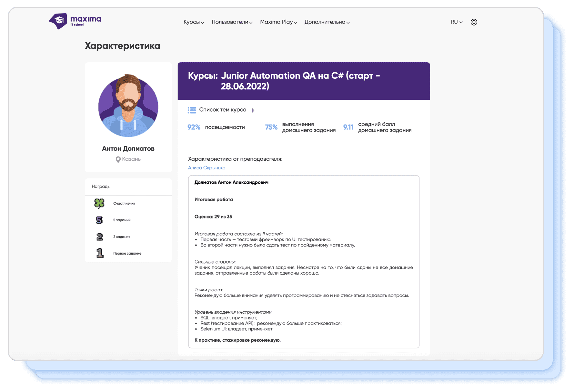Select the number 5 tasks badge
This screenshot has height=392, width=574.
99,220
